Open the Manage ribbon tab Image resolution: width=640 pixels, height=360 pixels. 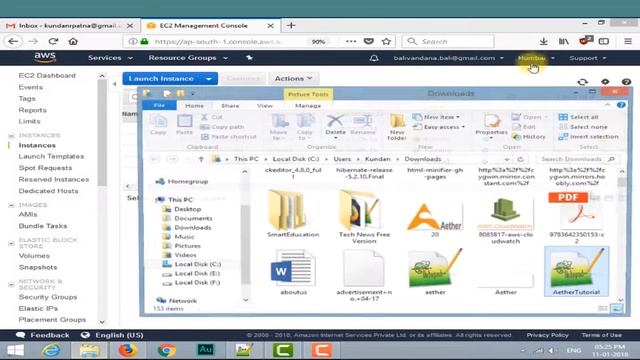tap(308, 106)
